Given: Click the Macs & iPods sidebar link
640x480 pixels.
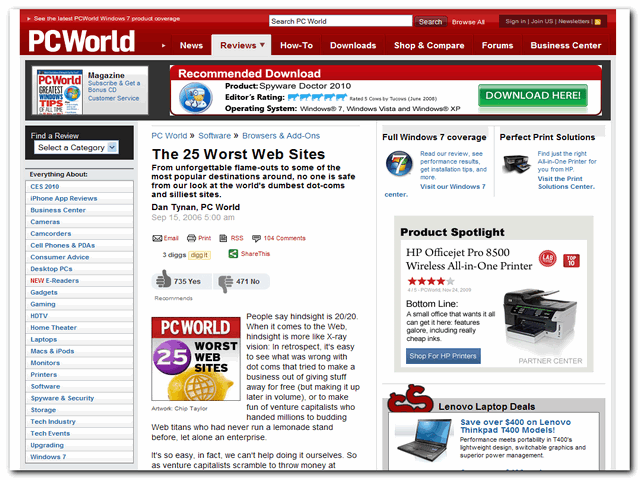Looking at the screenshot, I should click(x=52, y=351).
